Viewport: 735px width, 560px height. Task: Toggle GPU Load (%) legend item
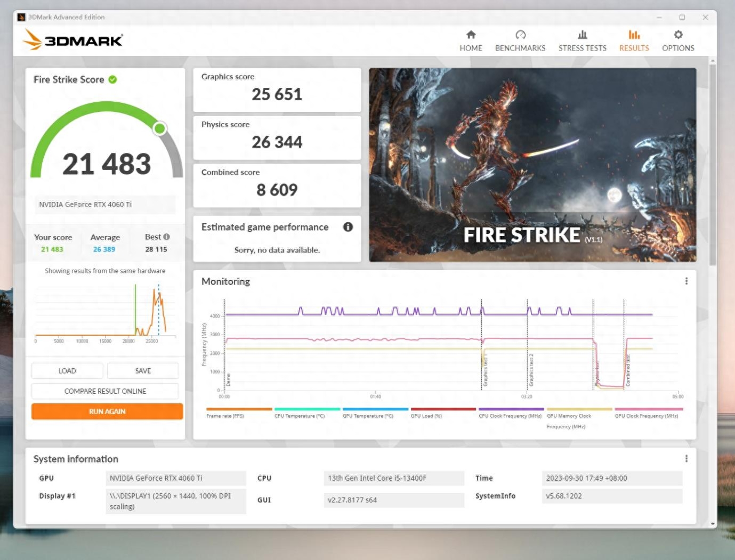tap(443, 413)
